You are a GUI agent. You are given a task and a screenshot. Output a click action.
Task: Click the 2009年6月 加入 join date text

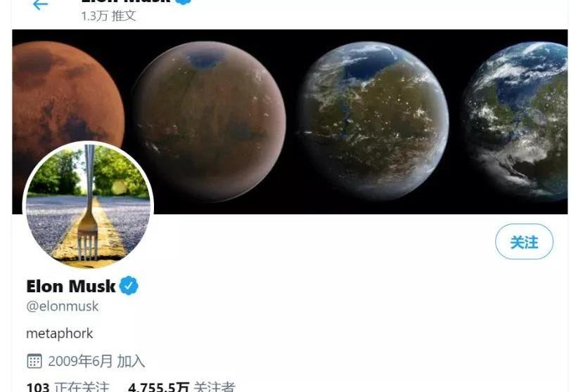(x=96, y=362)
